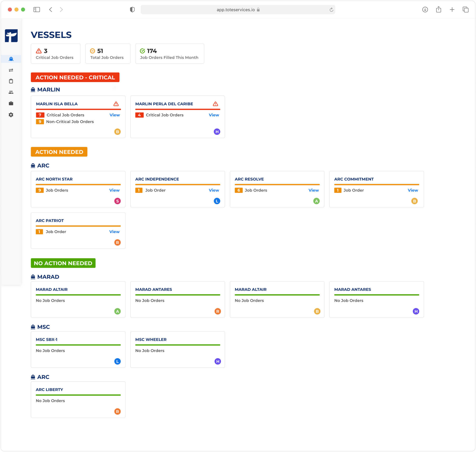
Task: Open Job Orders Filled This Month card
Action: click(x=169, y=54)
